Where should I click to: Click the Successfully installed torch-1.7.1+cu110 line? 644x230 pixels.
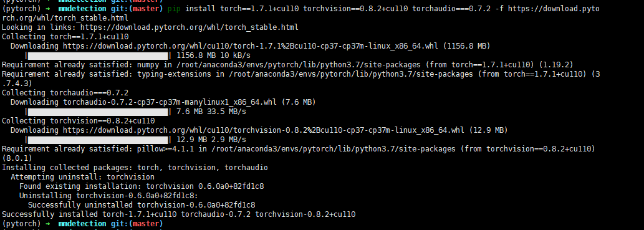(x=179, y=214)
